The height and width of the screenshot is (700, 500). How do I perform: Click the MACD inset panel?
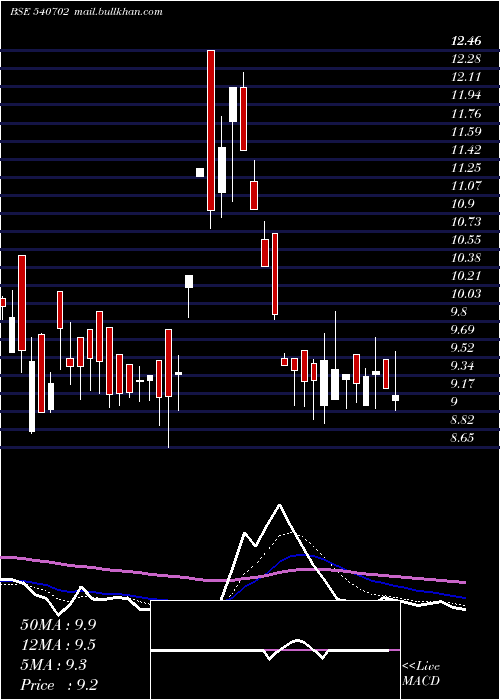275,650
